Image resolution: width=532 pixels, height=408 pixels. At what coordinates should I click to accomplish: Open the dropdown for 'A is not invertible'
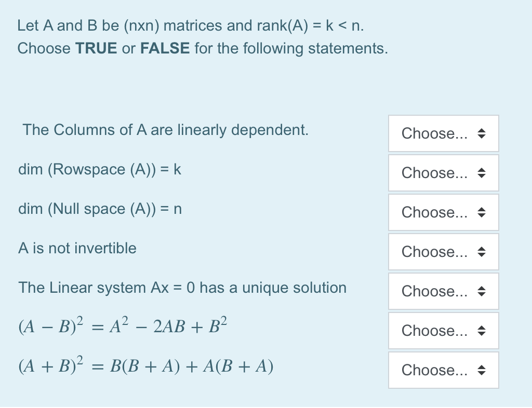(443, 252)
